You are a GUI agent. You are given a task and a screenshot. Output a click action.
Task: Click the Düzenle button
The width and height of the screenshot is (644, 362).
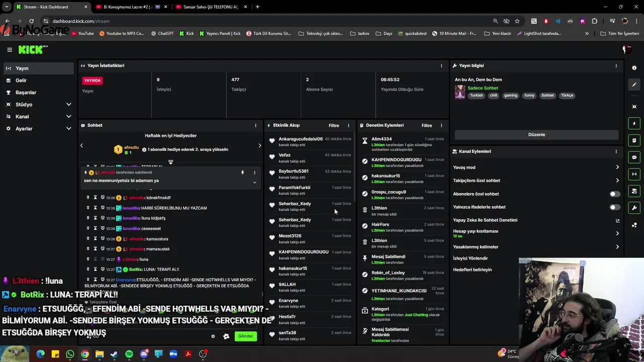[536, 135]
